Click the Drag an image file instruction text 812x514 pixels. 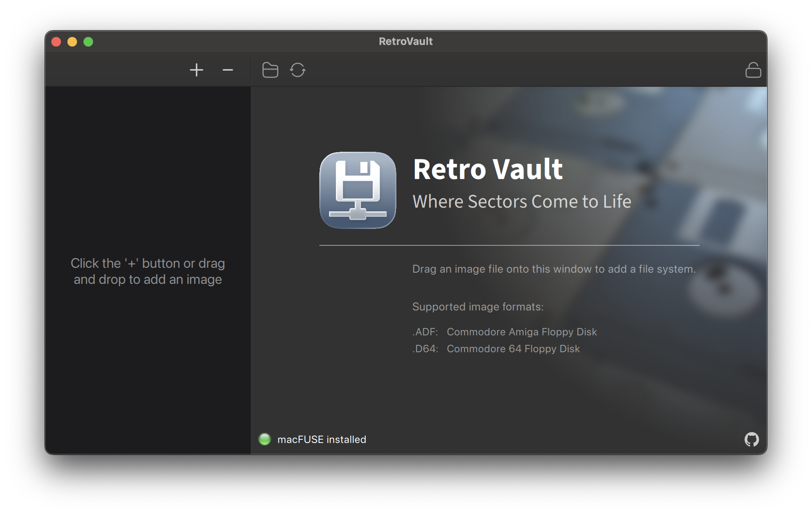pyautogui.click(x=554, y=269)
